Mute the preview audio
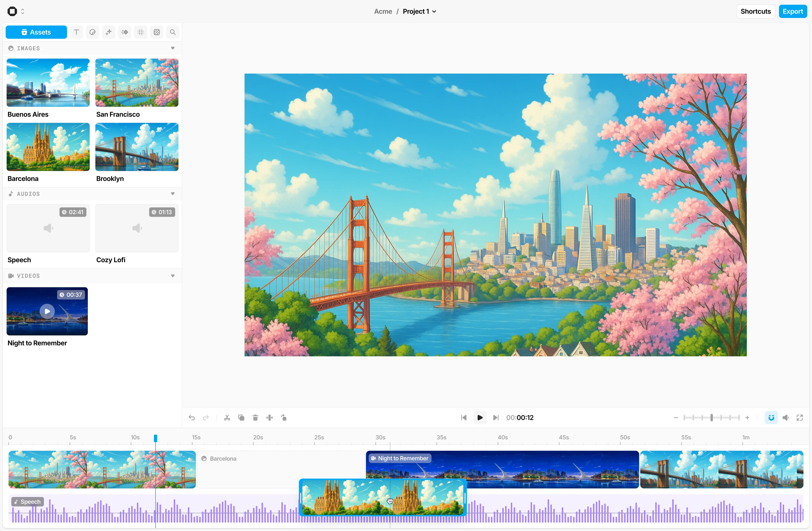Viewport: 812px width, 531px height. pos(786,418)
